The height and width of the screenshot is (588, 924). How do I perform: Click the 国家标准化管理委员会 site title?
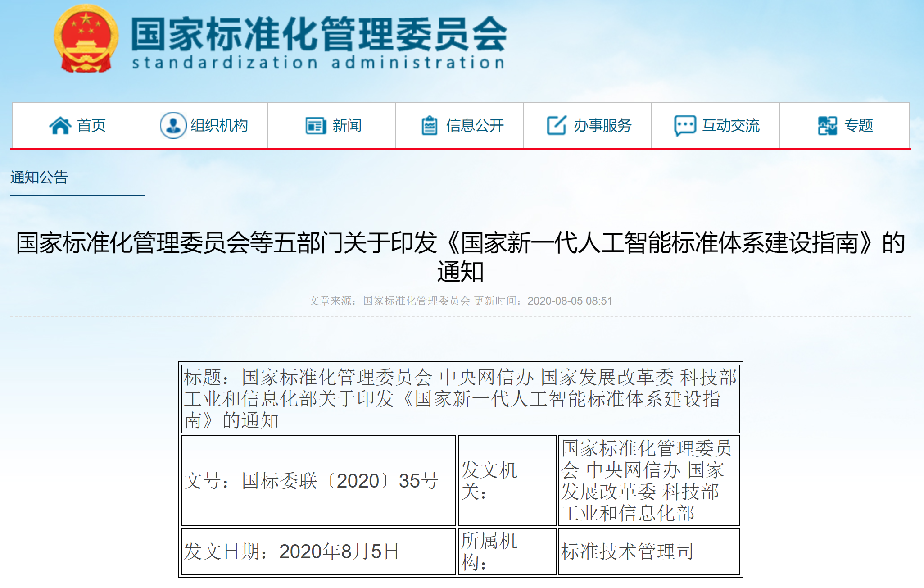click(319, 33)
